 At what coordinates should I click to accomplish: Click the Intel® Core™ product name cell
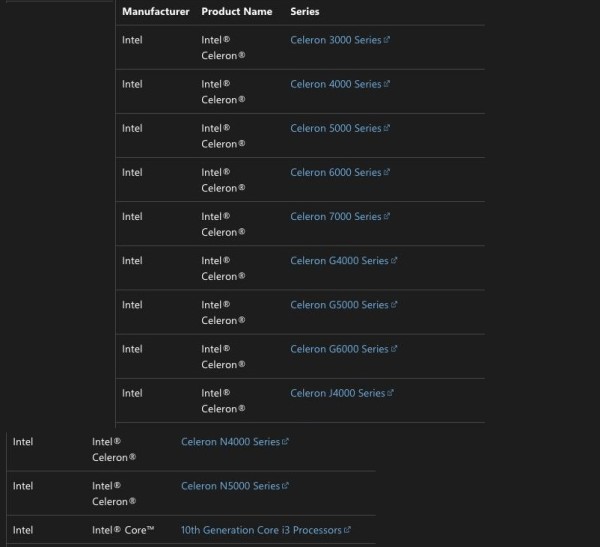123,530
